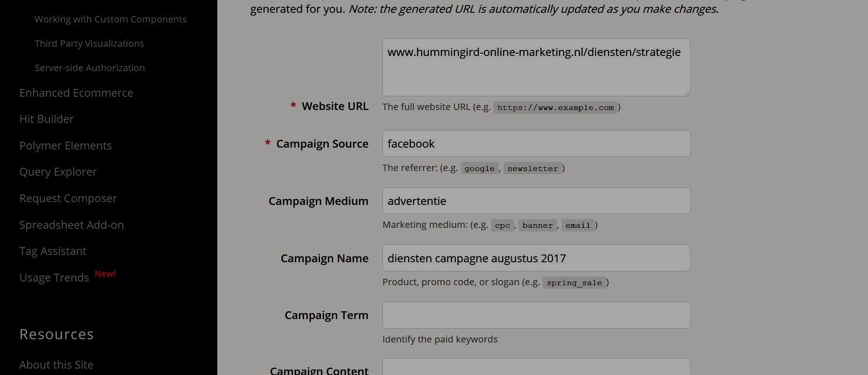Click the Campaign Term label text

(x=326, y=315)
